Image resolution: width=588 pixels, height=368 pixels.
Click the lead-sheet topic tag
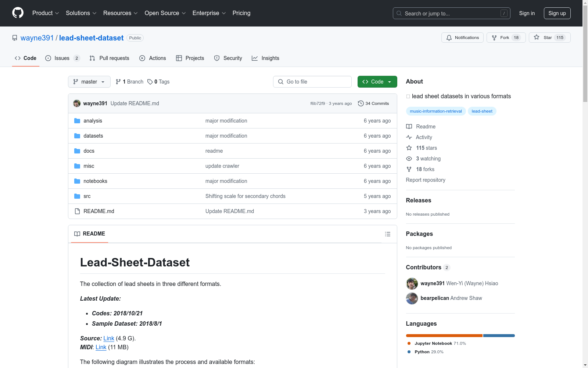482,111
